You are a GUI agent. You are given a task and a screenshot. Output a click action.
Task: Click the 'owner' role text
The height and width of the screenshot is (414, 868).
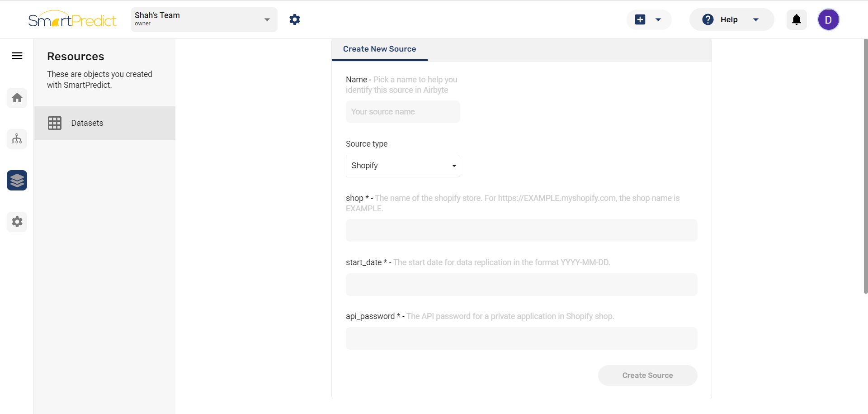142,24
